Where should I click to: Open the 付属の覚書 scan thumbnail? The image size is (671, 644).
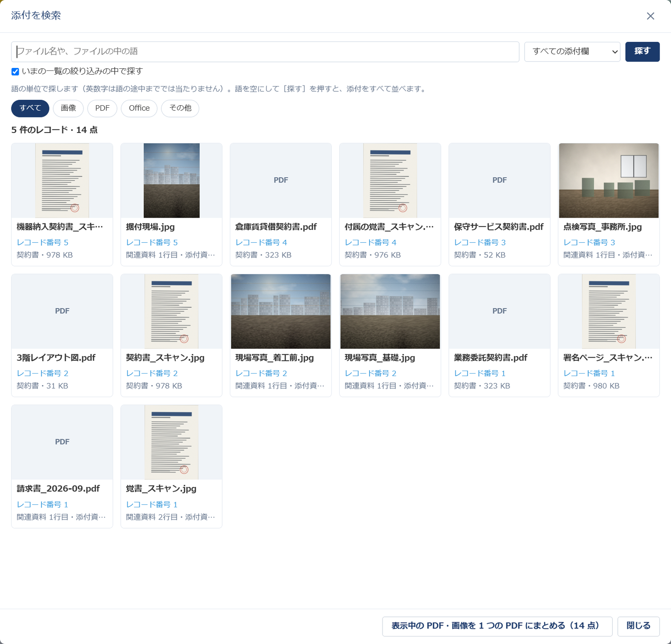pyautogui.click(x=390, y=180)
